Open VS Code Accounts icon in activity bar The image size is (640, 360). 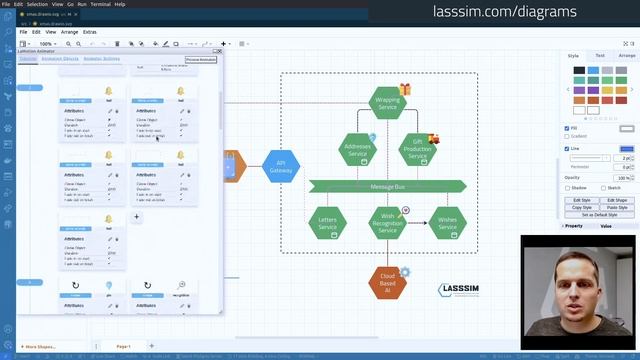[8, 329]
